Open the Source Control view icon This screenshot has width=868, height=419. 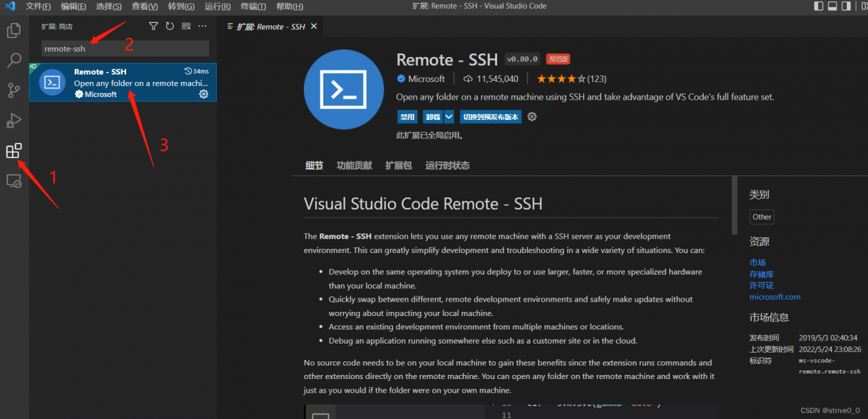(x=14, y=90)
